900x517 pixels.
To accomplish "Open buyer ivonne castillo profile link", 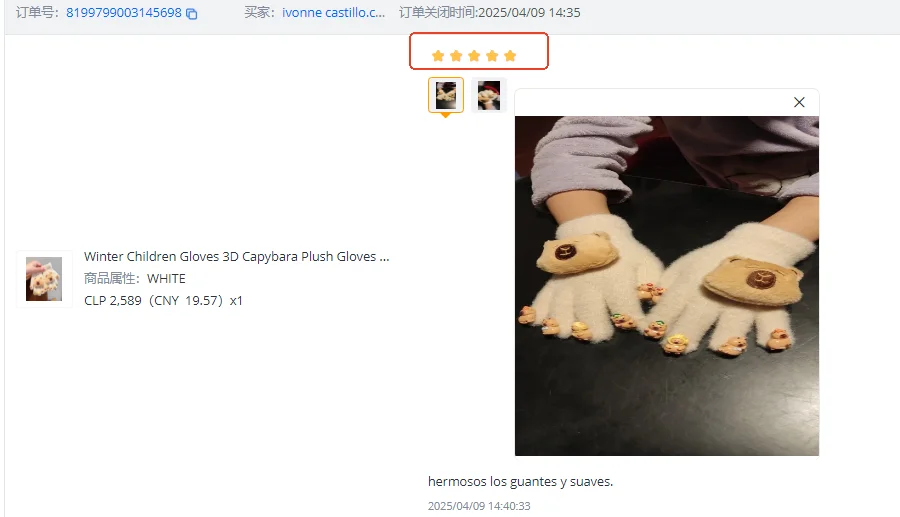I will 333,13.
